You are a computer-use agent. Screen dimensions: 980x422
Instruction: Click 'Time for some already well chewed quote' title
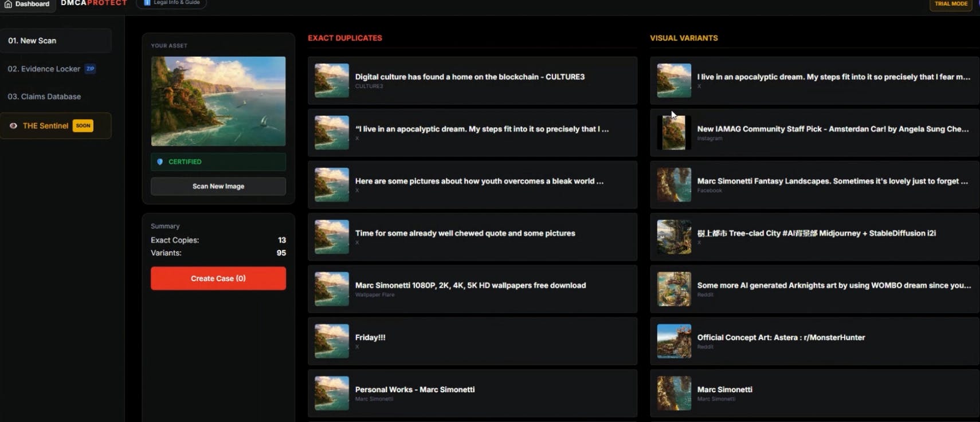click(x=465, y=233)
